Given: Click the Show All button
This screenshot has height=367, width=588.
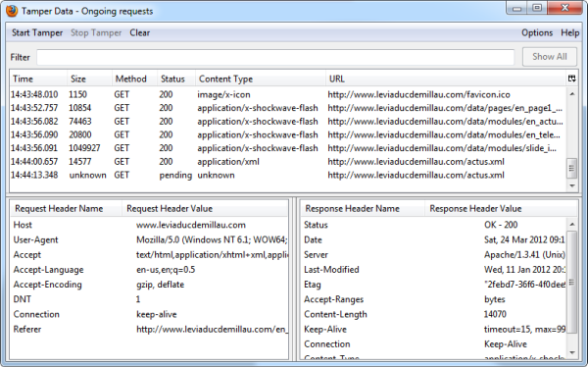Looking at the screenshot, I should (550, 57).
